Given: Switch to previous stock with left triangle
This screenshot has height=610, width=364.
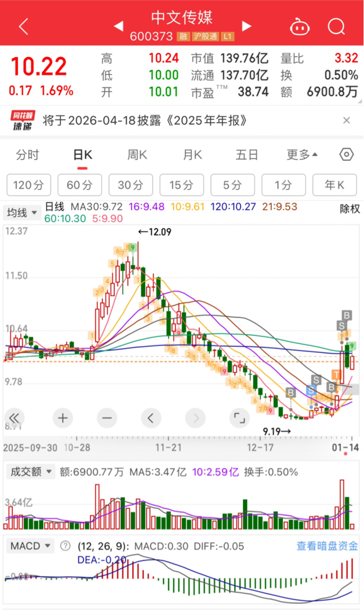Looking at the screenshot, I should pos(118,26).
